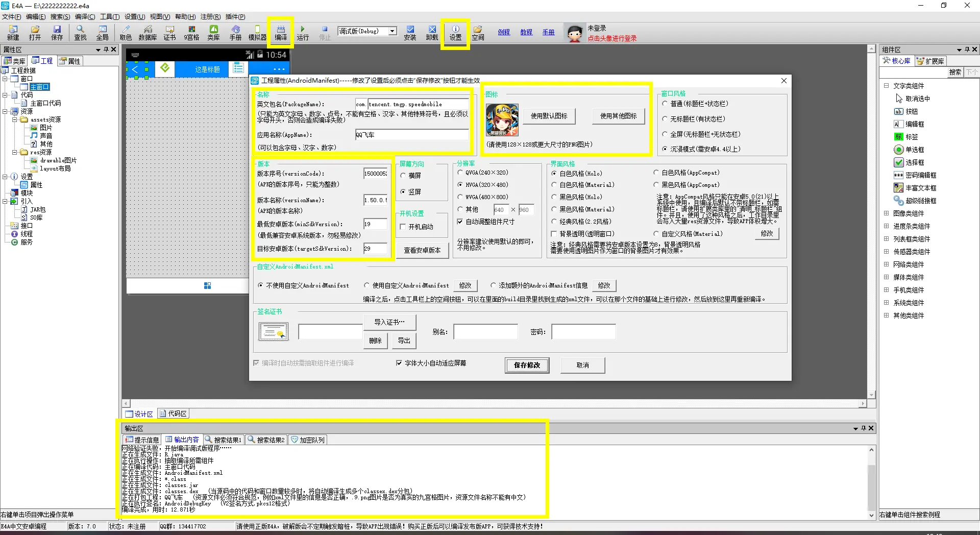Select the 取色 color picker tool

(x=126, y=33)
